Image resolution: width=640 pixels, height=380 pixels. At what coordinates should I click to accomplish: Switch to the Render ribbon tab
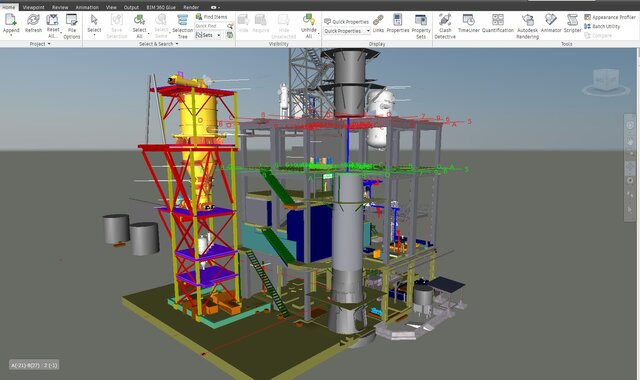pos(191,7)
